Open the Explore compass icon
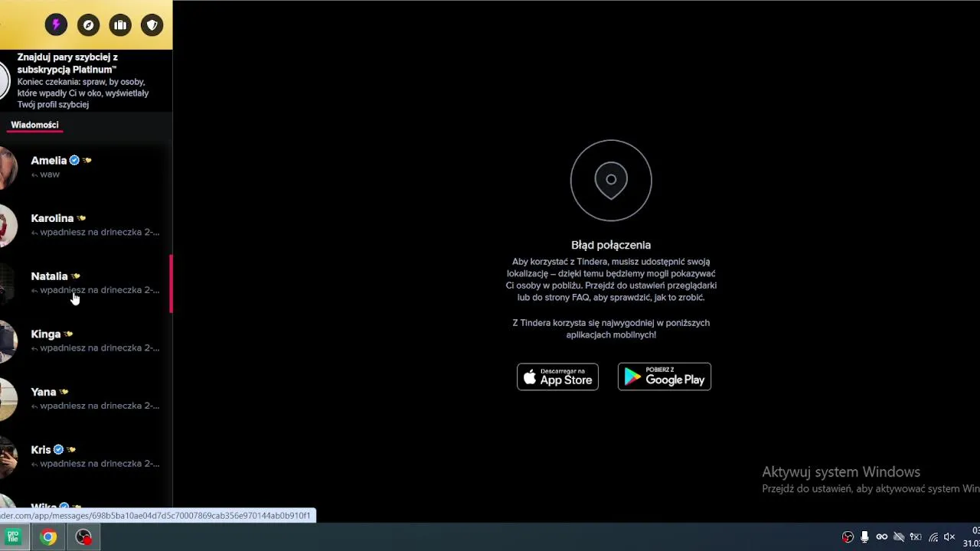 pos(88,25)
